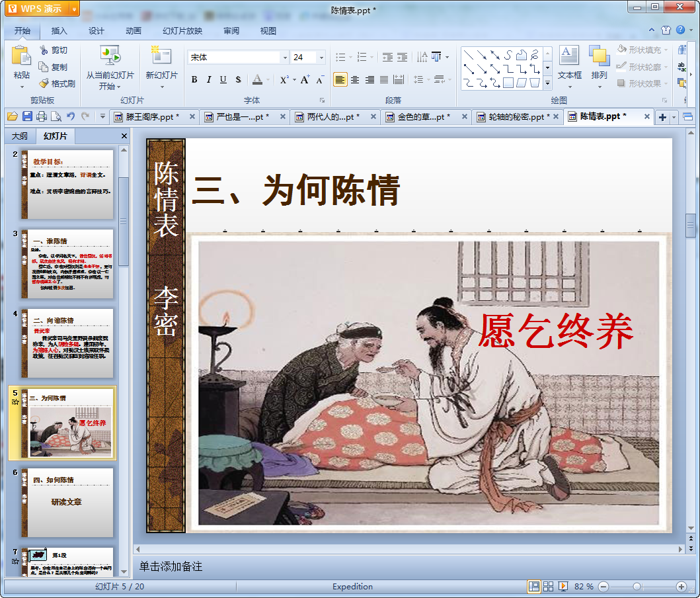Viewport: 700px width, 598px height.
Task: Open the Review (审阅) ribbon tab
Action: [231, 31]
